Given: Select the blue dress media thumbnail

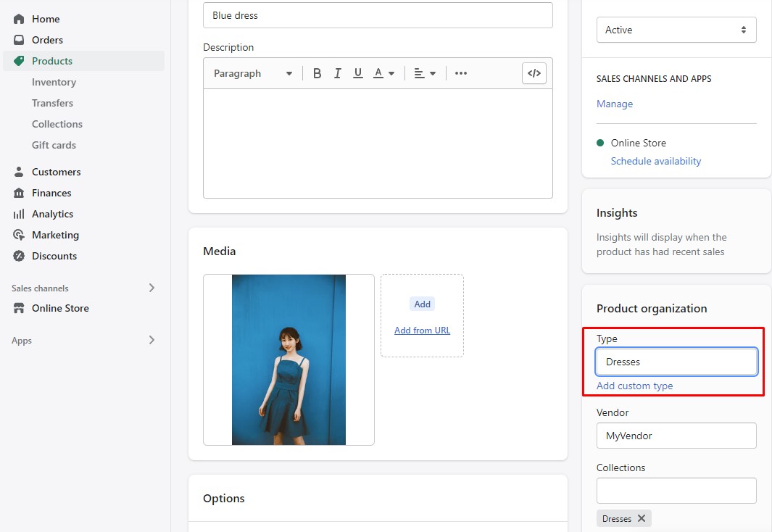Looking at the screenshot, I should [x=289, y=359].
